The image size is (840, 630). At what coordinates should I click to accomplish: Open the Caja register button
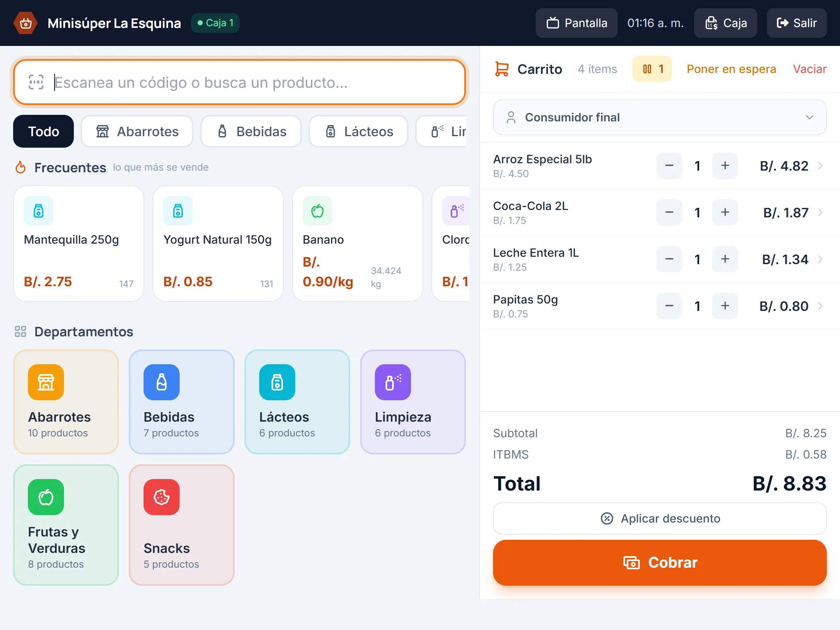click(x=726, y=23)
